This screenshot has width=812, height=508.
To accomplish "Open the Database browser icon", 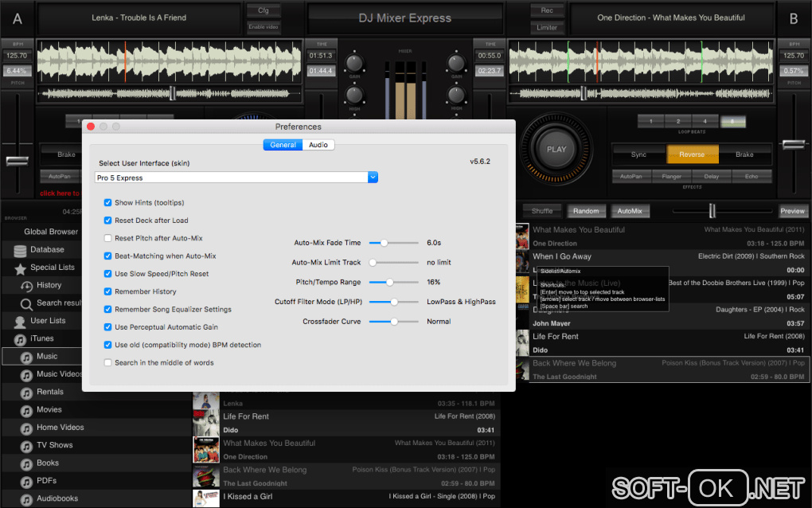I will point(20,251).
